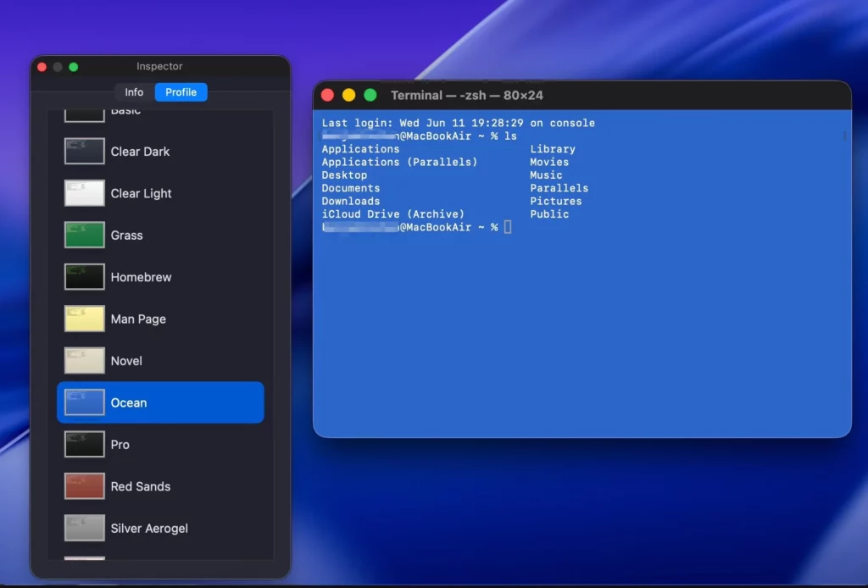Viewport: 868px width, 588px height.
Task: Click the Desktop entry in Terminal output
Action: coord(344,175)
